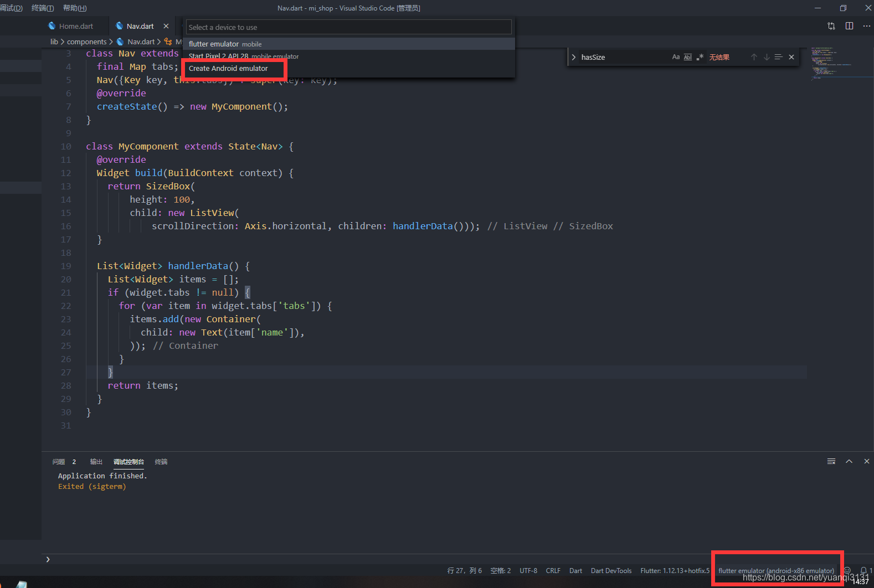Split the editor to the right
The height and width of the screenshot is (588, 874).
(x=849, y=26)
